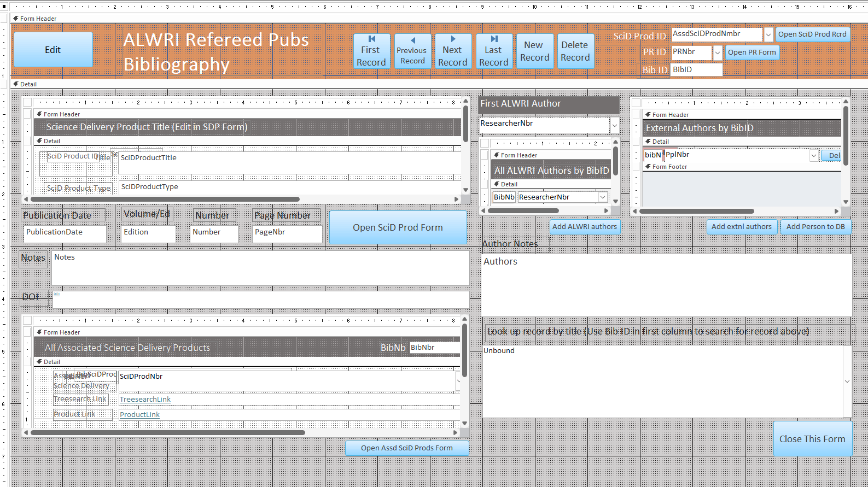Click the Close This Form button
868x487 pixels.
pos(812,439)
